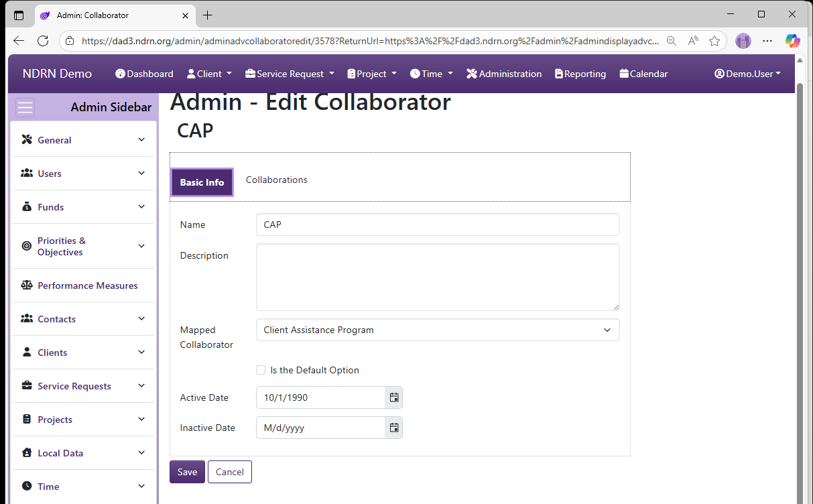Click the Active Date input field
Screen dimensions: 813x504
(x=320, y=397)
